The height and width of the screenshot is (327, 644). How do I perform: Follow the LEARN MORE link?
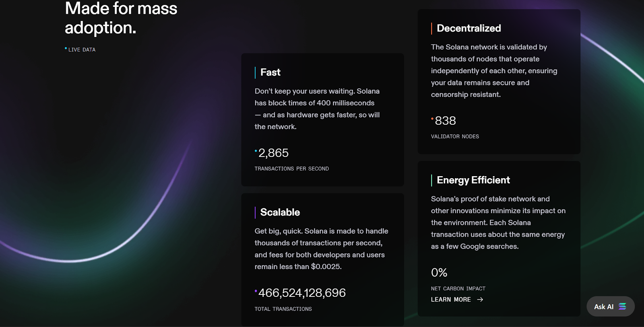click(451, 300)
